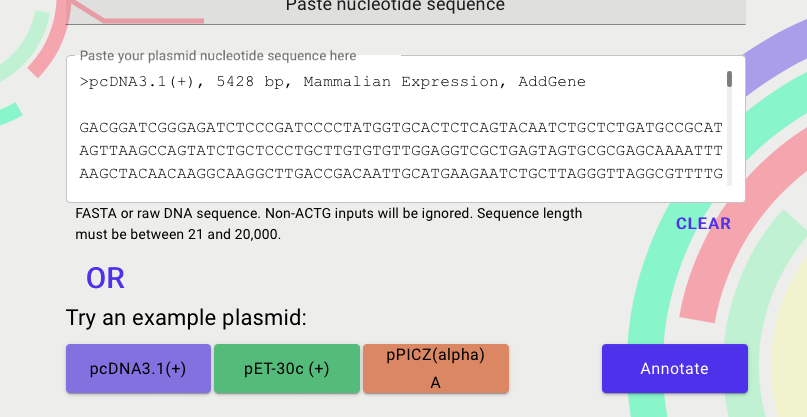Image resolution: width=807 pixels, height=417 pixels.
Task: Place cursor in line starting GACGGATCGGG
Action: click(x=401, y=127)
